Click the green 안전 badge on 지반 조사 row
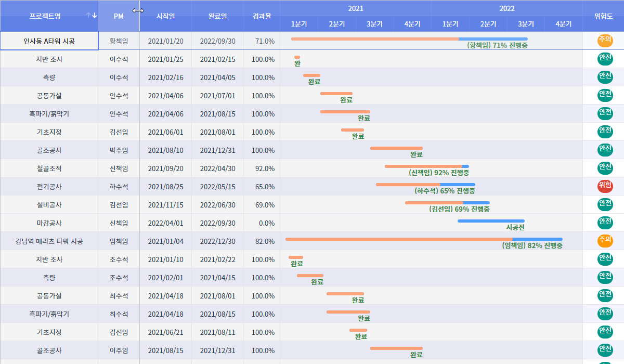The width and height of the screenshot is (624, 364). tap(605, 59)
